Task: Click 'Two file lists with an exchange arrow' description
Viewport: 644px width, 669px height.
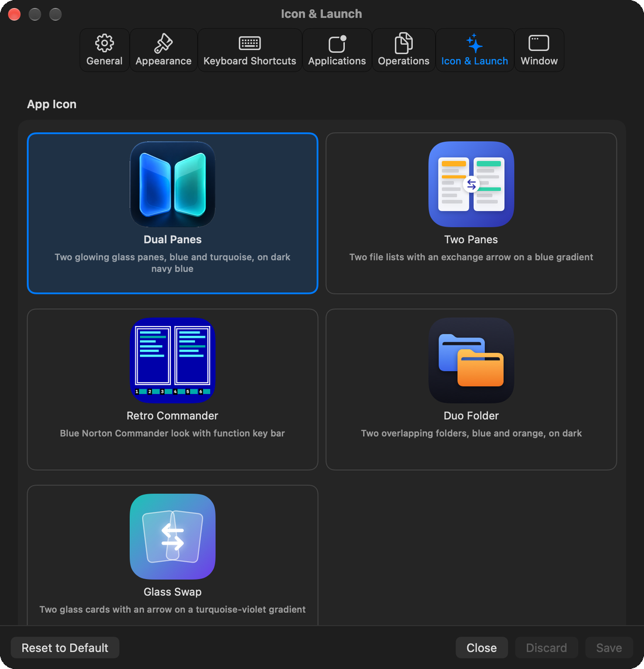Action: (471, 257)
